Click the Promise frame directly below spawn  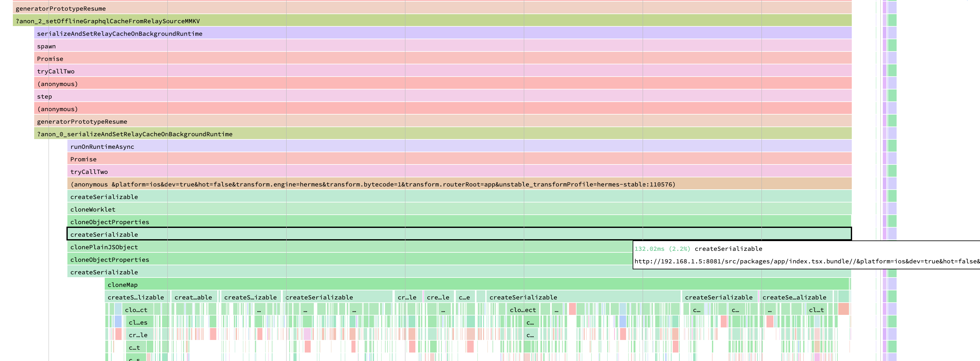click(x=443, y=58)
